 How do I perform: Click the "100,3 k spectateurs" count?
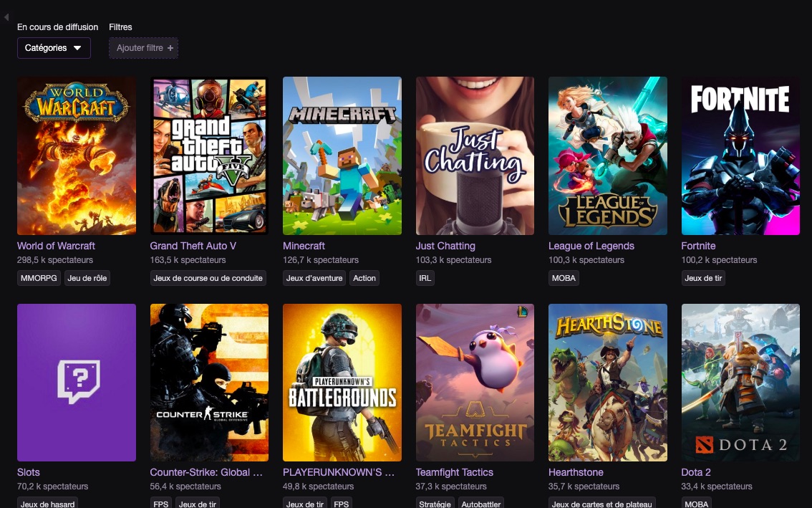click(586, 259)
